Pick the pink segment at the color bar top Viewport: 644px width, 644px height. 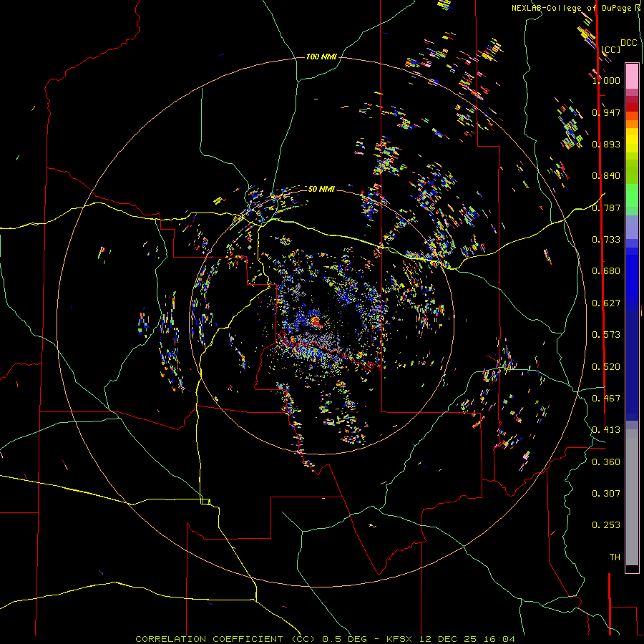pos(632,76)
